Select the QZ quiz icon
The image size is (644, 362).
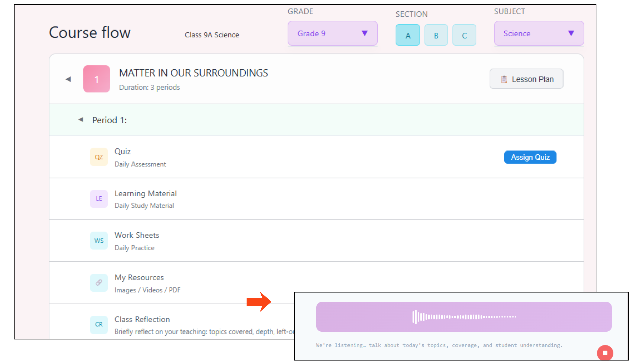(99, 157)
